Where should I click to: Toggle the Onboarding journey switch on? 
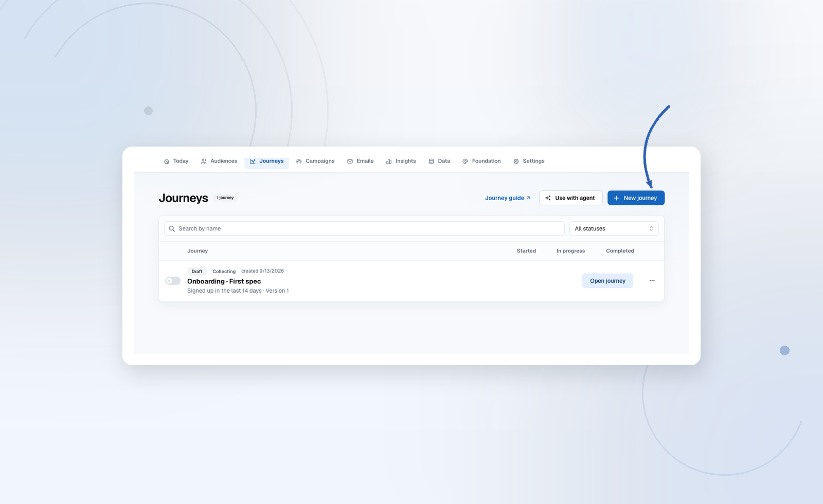(x=173, y=281)
